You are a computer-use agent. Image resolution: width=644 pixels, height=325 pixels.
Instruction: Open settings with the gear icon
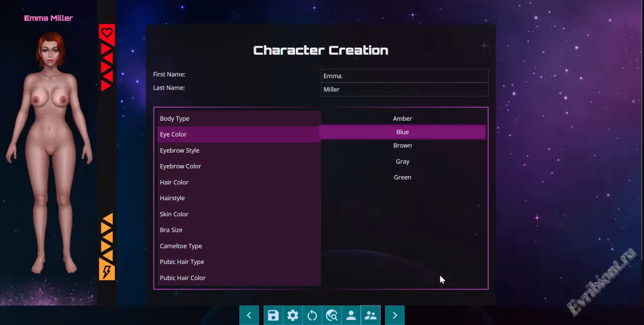pyautogui.click(x=293, y=315)
